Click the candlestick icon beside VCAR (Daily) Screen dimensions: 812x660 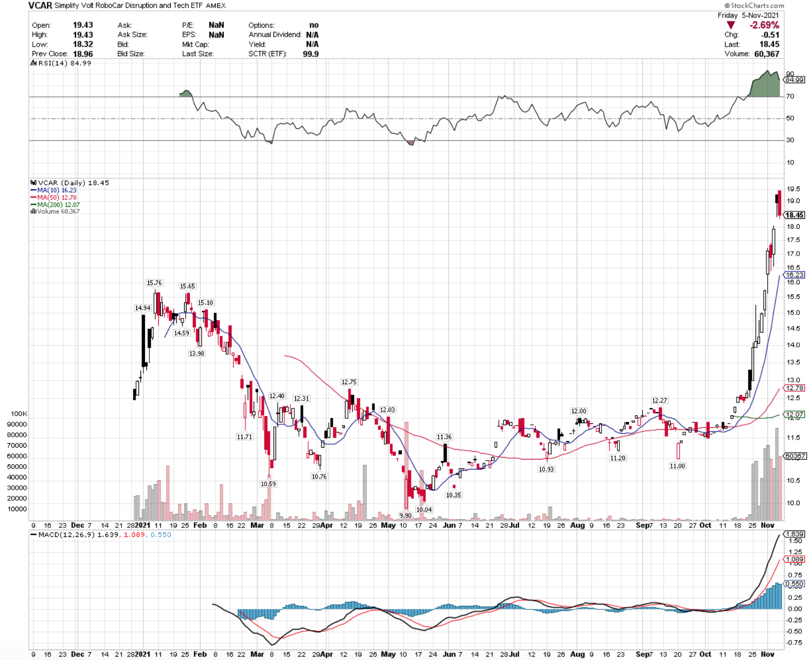coord(33,183)
